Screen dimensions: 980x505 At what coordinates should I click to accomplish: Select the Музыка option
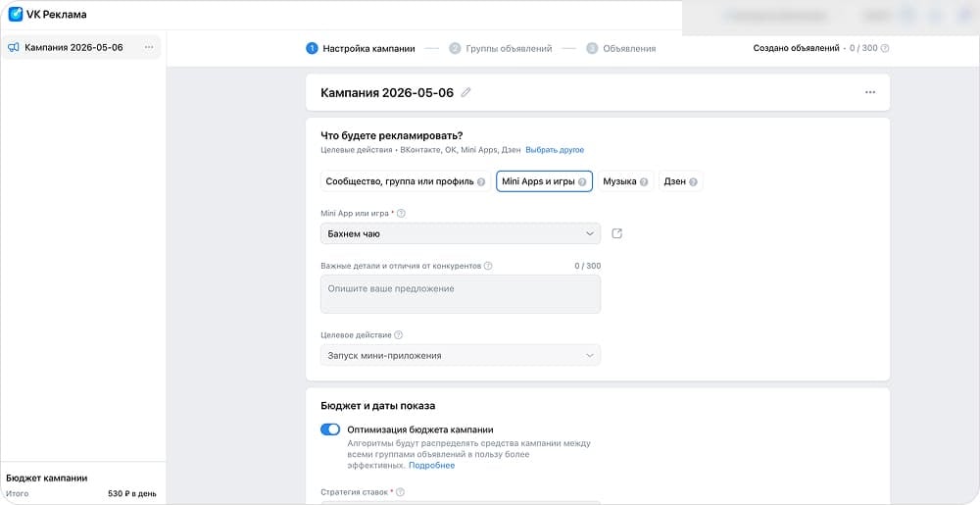click(625, 181)
